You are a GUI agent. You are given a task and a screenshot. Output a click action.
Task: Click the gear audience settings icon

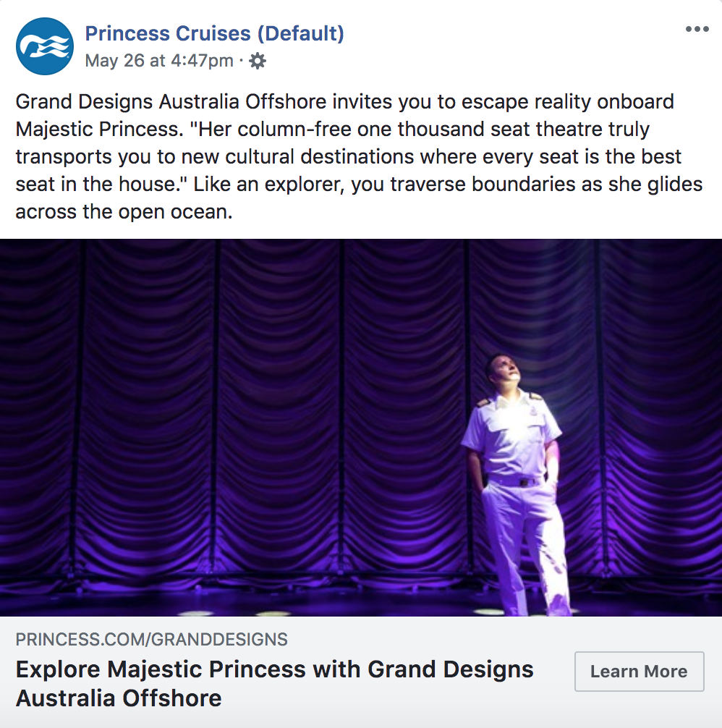(258, 61)
